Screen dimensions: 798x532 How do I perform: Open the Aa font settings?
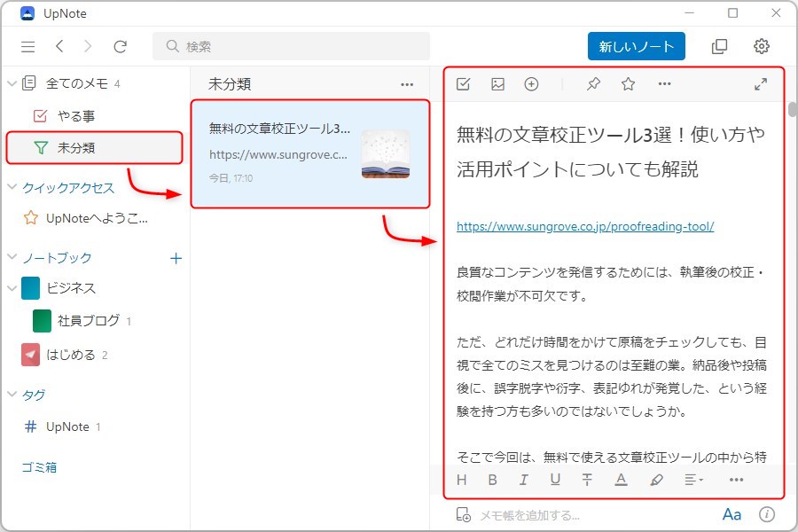(731, 514)
